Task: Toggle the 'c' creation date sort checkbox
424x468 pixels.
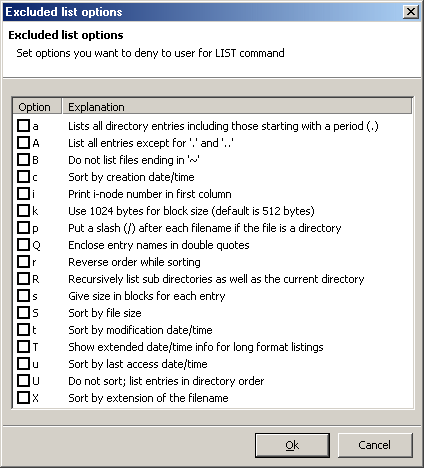Action: 23,177
